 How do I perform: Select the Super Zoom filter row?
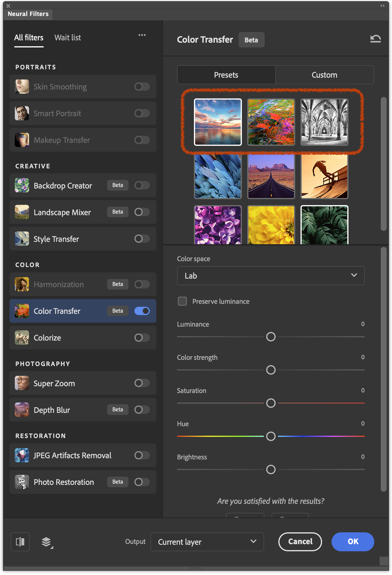[x=83, y=383]
